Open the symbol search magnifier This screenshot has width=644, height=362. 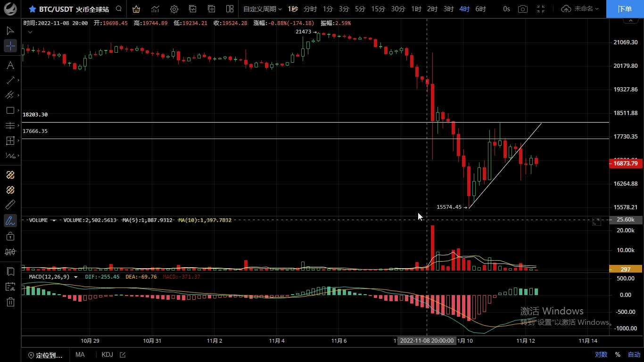119,9
